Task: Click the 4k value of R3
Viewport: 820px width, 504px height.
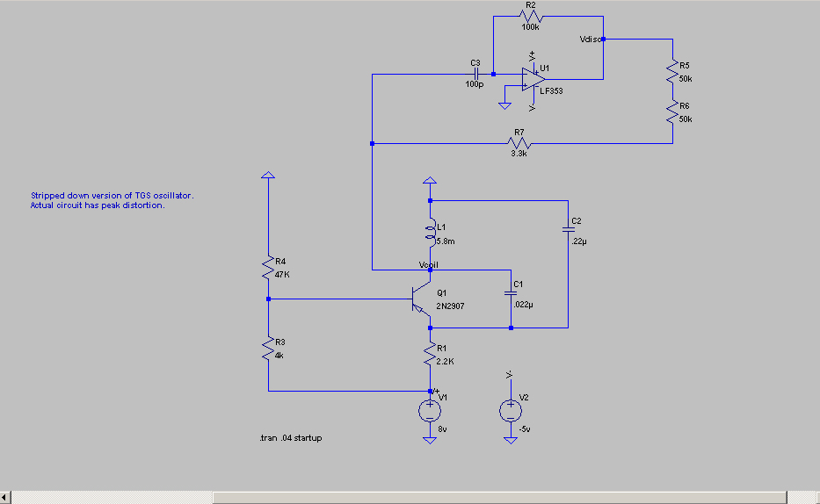Action: (279, 355)
